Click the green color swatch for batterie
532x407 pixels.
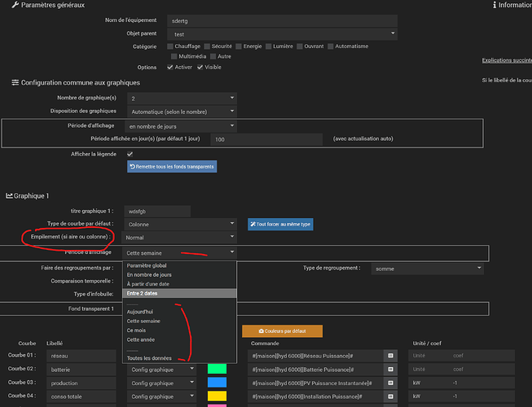218,369
